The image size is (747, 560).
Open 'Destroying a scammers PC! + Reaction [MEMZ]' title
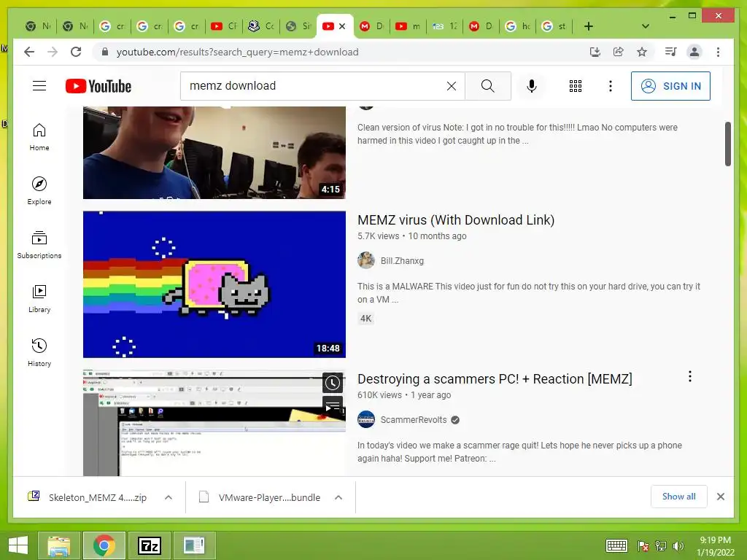click(495, 379)
